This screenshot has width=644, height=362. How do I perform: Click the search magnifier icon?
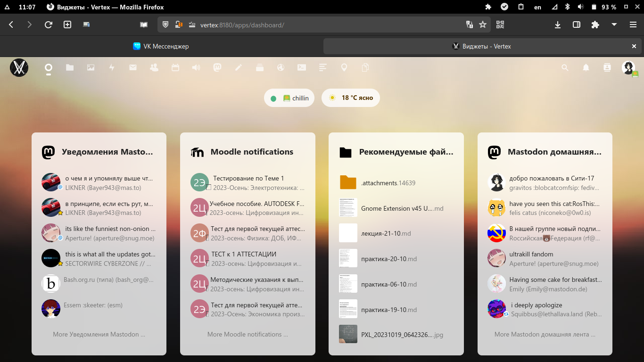tap(565, 68)
